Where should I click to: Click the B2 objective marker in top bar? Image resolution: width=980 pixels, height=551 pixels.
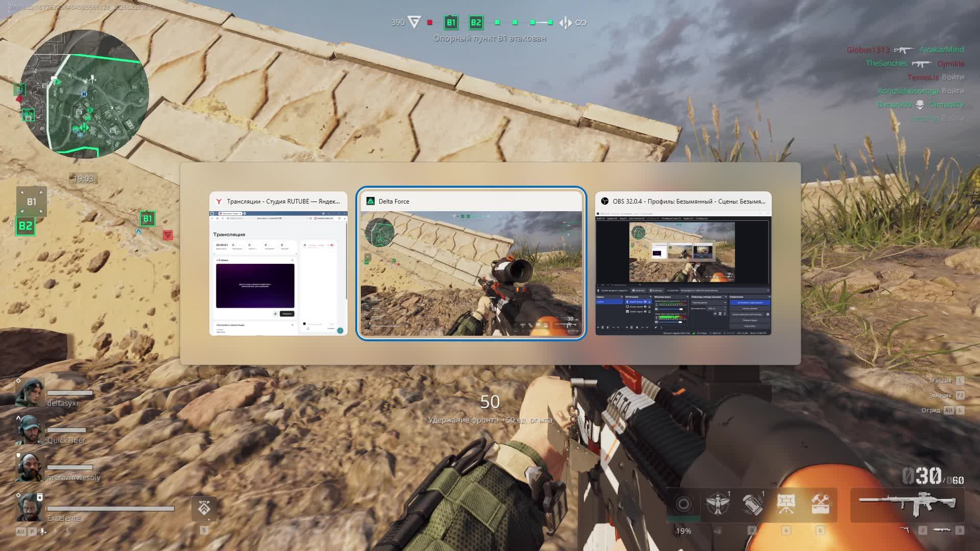(x=476, y=22)
